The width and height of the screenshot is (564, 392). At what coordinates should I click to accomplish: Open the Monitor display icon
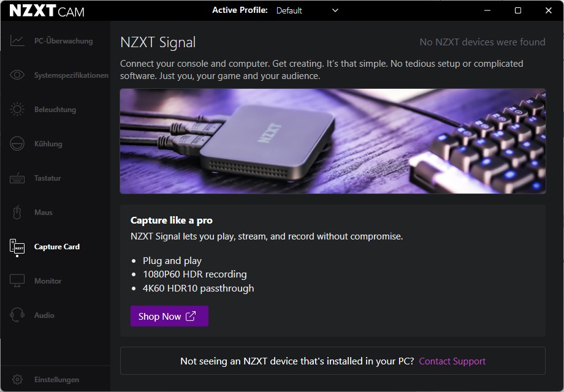(x=17, y=281)
